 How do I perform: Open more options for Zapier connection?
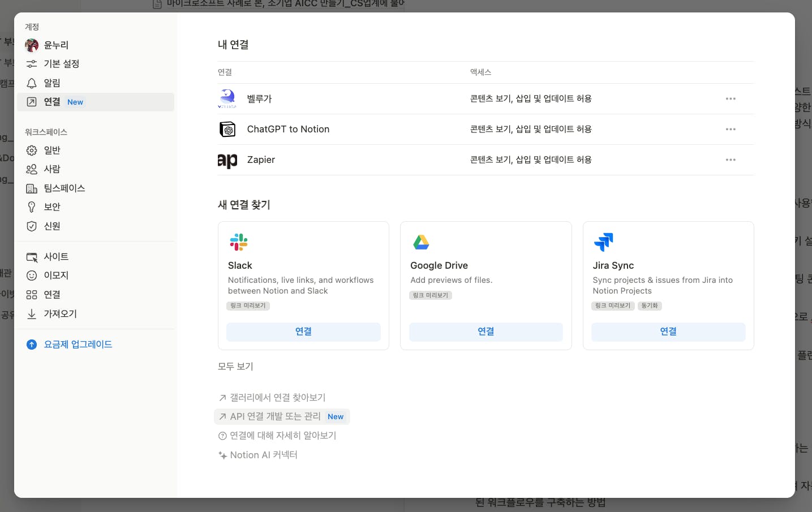pos(731,160)
